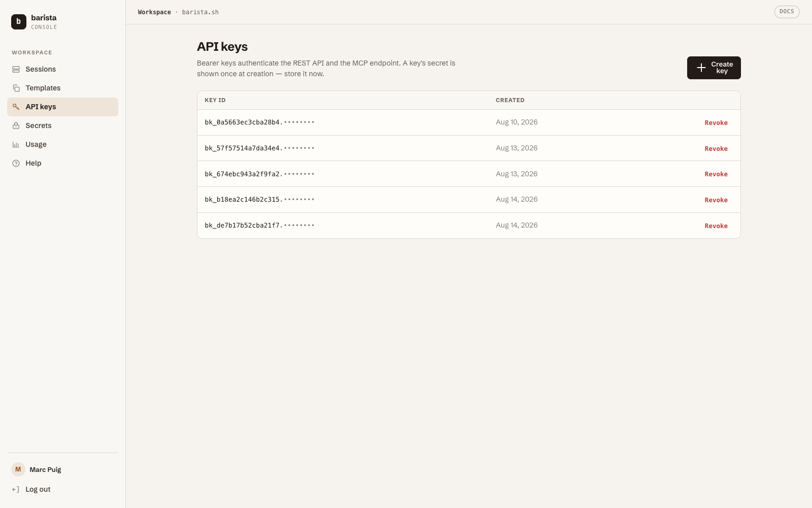Viewport: 812px width, 508px height.
Task: Click the API keys page heading
Action: [222, 47]
